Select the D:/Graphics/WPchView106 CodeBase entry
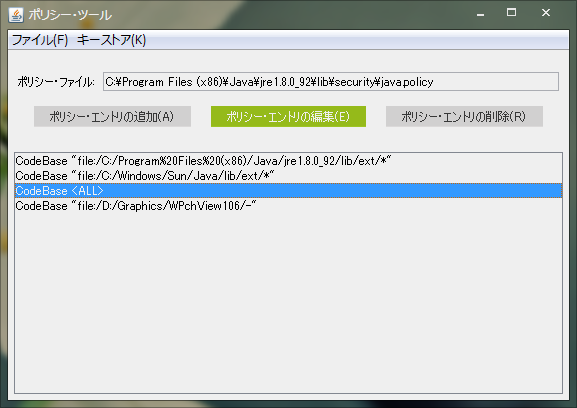The width and height of the screenshot is (577, 408). pos(288,206)
